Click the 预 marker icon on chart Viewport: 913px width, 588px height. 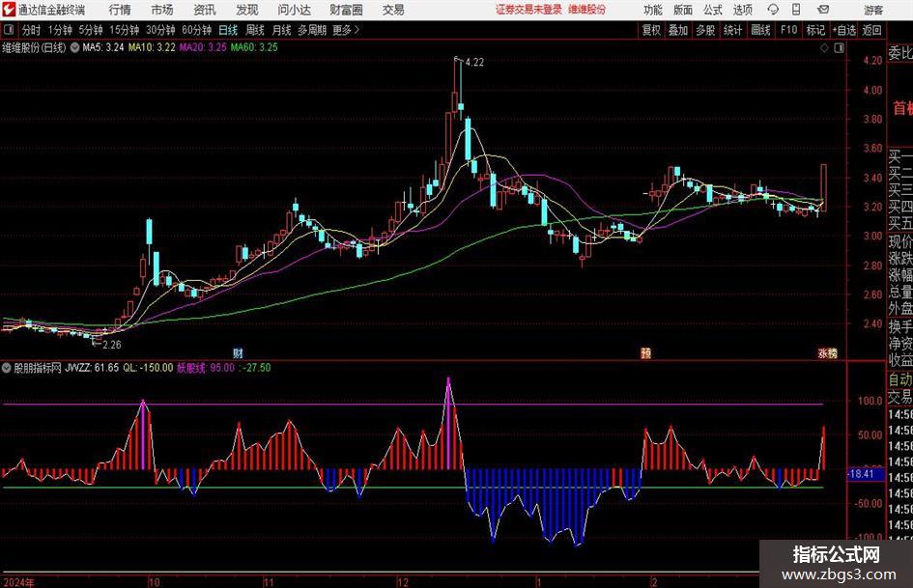pos(645,352)
